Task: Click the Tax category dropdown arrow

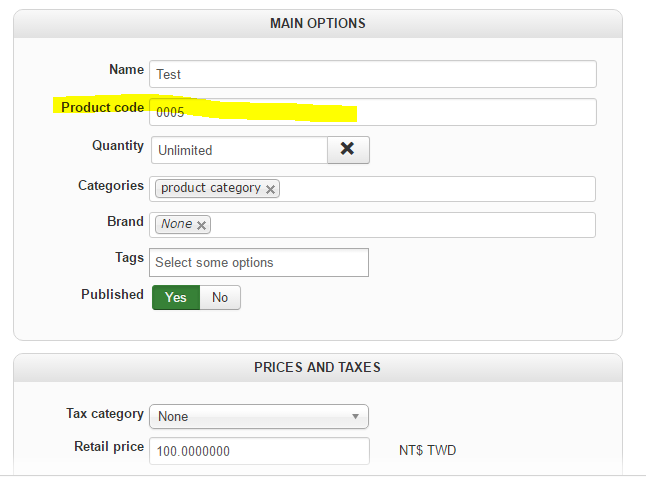Action: (355, 416)
